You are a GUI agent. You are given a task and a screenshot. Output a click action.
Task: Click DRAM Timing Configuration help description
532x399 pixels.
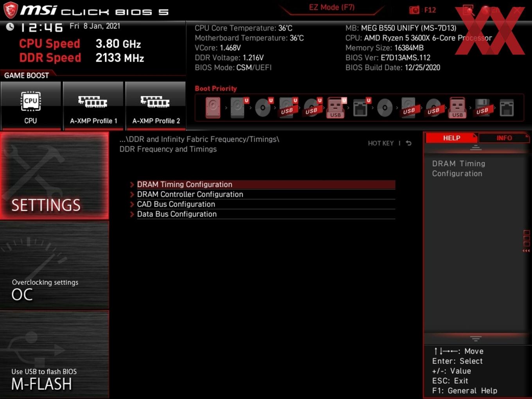tap(458, 169)
